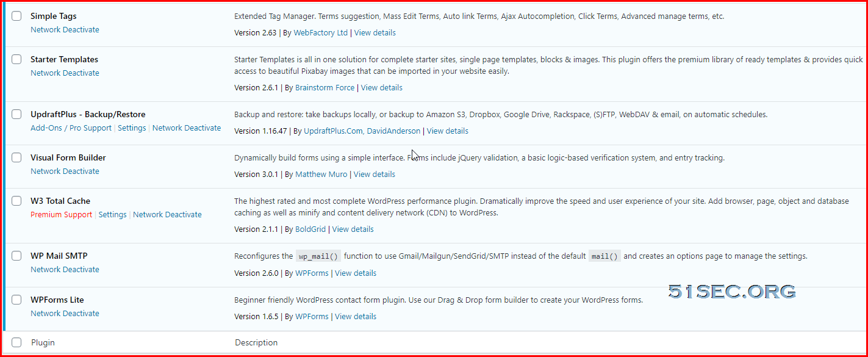Network Deactivate W3 Total Cache
This screenshot has height=357, width=868.
tap(167, 214)
